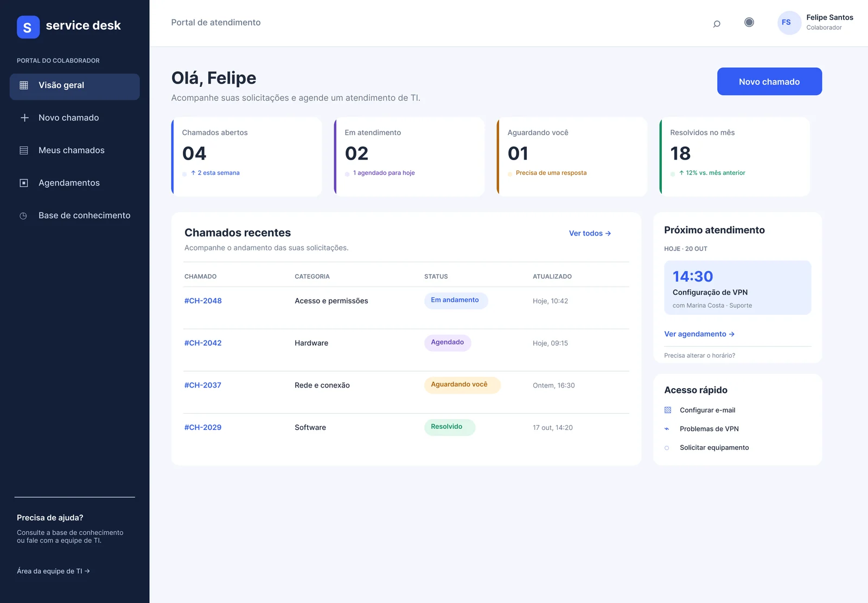The width and height of the screenshot is (868, 603).
Task: Open Área da equipe de TI link
Action: (53, 571)
